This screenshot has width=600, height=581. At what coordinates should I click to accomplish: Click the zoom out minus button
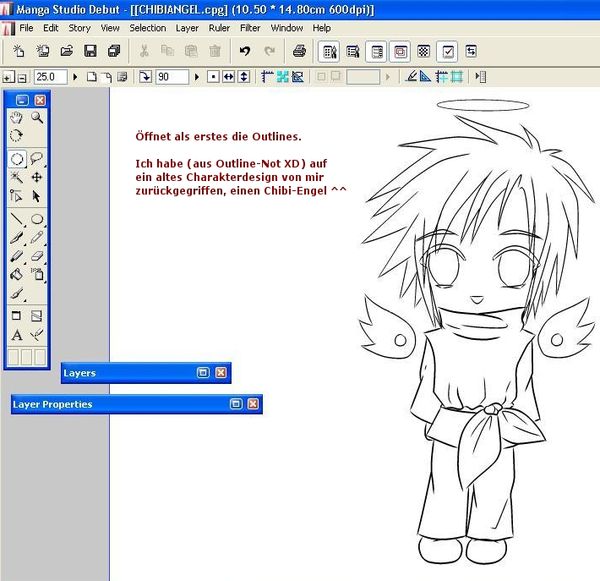[x=22, y=78]
